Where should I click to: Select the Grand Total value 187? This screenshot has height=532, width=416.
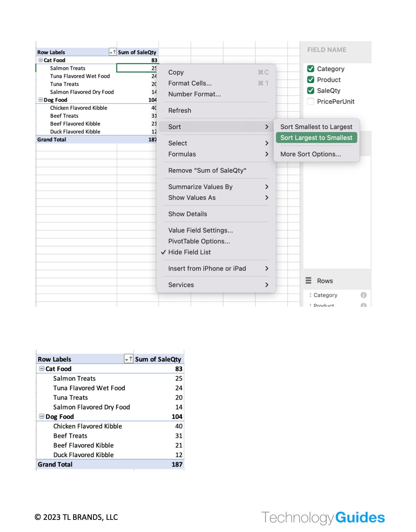point(178,464)
